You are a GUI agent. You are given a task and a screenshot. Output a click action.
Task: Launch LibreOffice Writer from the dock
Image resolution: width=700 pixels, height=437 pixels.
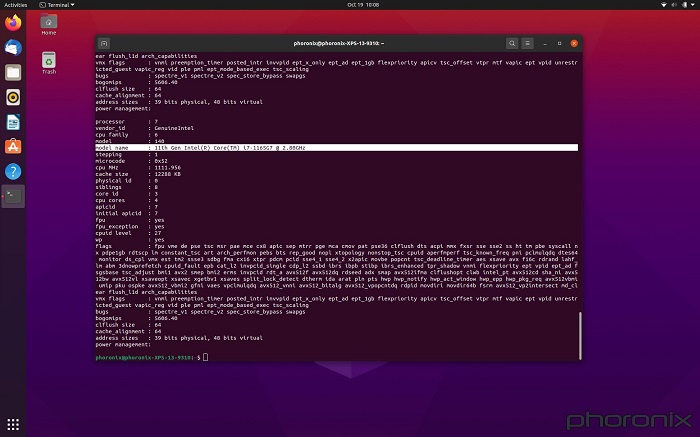pos(13,122)
